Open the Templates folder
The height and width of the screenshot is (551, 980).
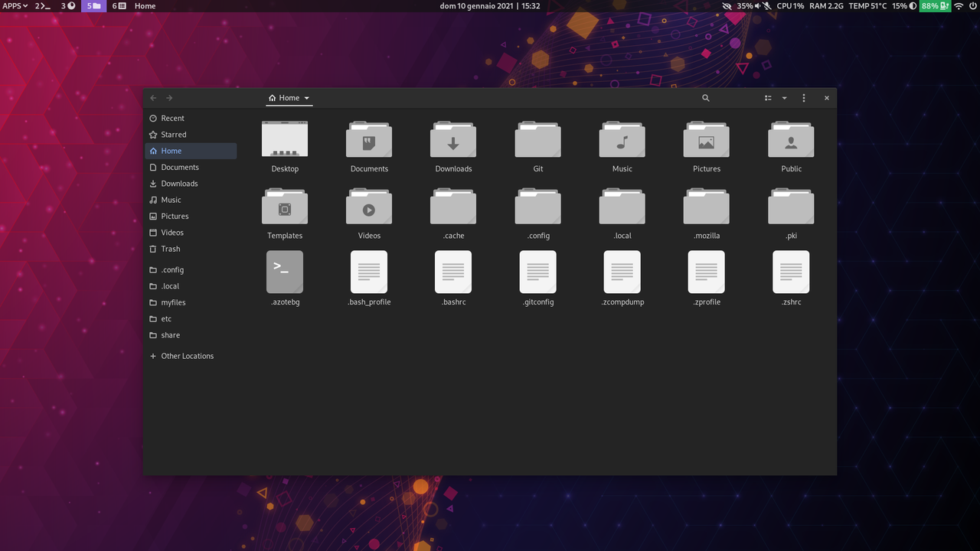click(285, 207)
